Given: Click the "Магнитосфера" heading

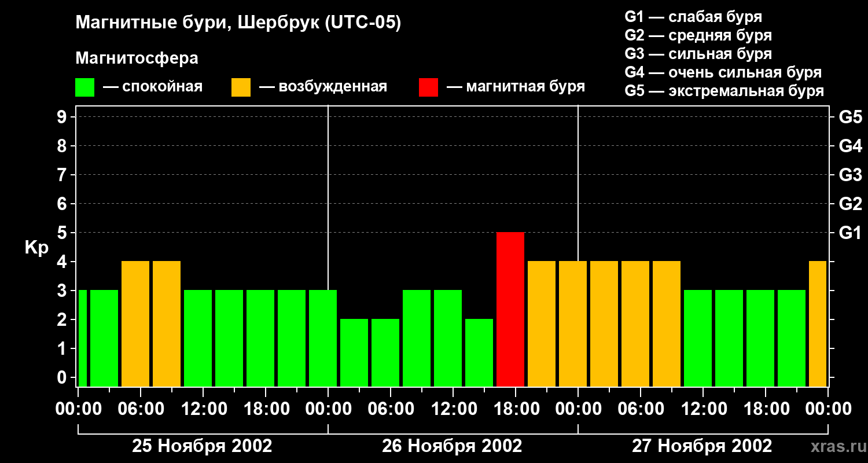Looking at the screenshot, I should tap(137, 58).
